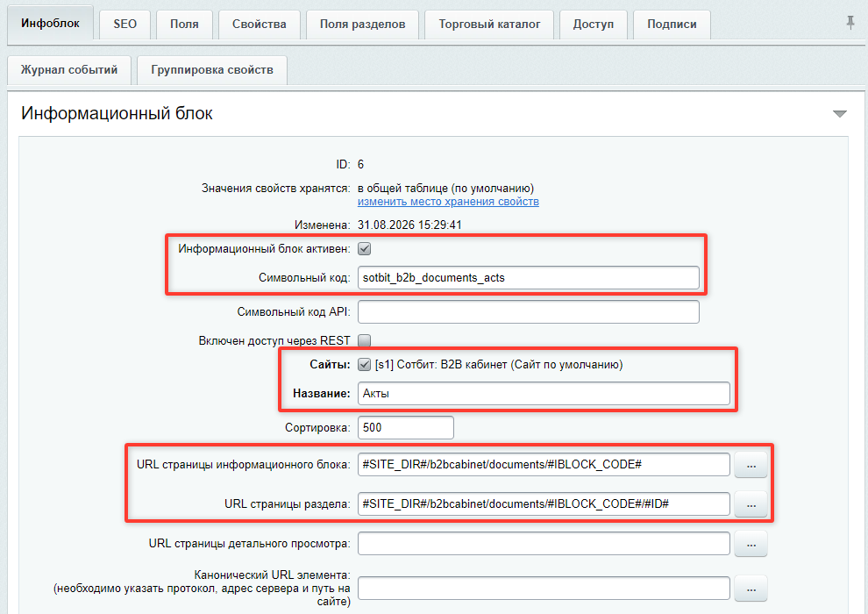Collapse the Информационный блок section arrow

840,113
